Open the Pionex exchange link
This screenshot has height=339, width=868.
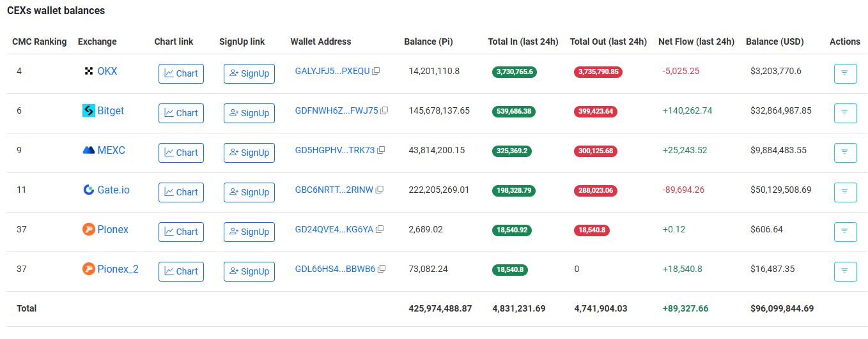112,230
